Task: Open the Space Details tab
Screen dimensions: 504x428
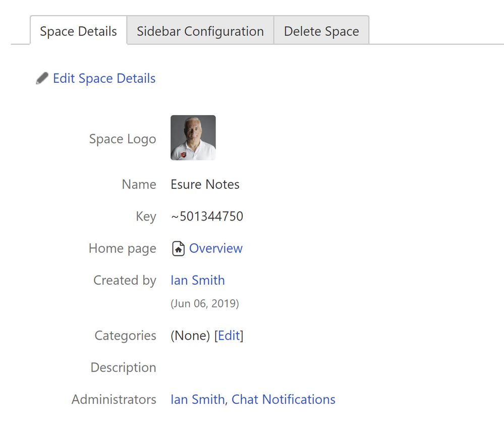Action: point(78,31)
